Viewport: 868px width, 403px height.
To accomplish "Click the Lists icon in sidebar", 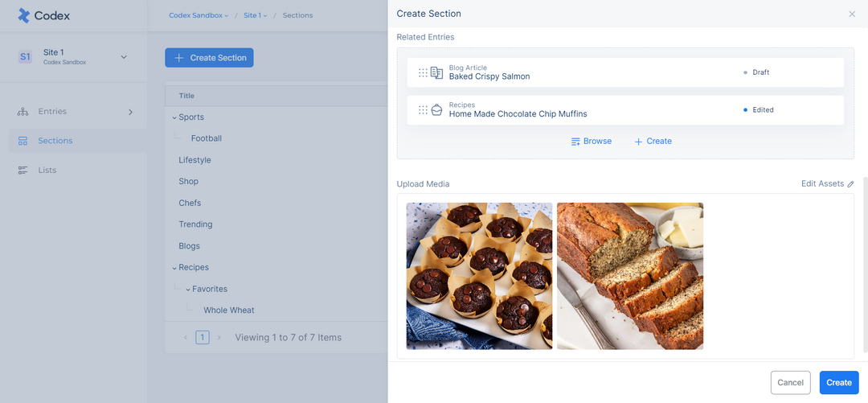I will [x=23, y=171].
